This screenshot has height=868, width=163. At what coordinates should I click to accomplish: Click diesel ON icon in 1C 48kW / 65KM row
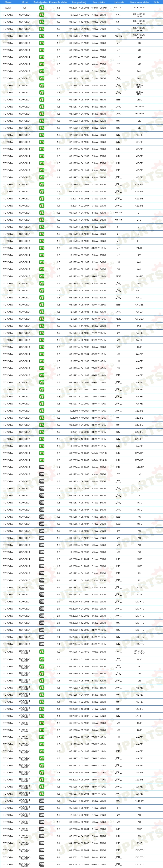(42, 481)
